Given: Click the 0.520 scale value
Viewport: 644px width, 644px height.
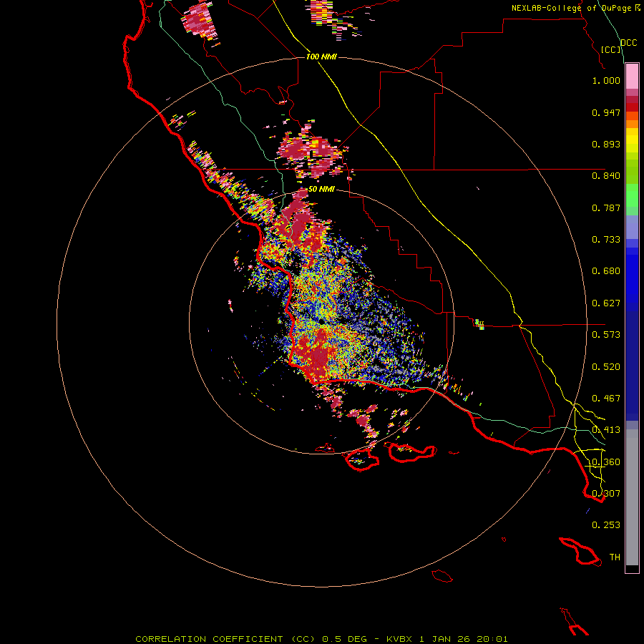Looking at the screenshot, I should tap(606, 367).
